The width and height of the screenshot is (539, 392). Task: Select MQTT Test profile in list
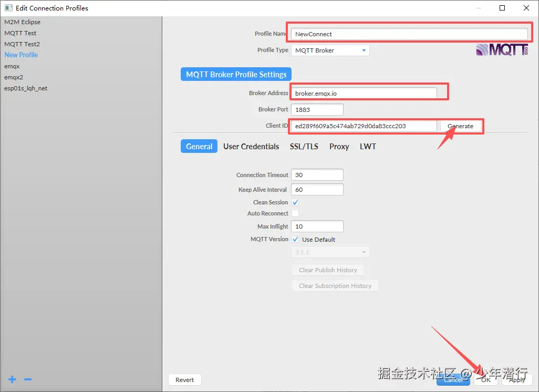20,33
